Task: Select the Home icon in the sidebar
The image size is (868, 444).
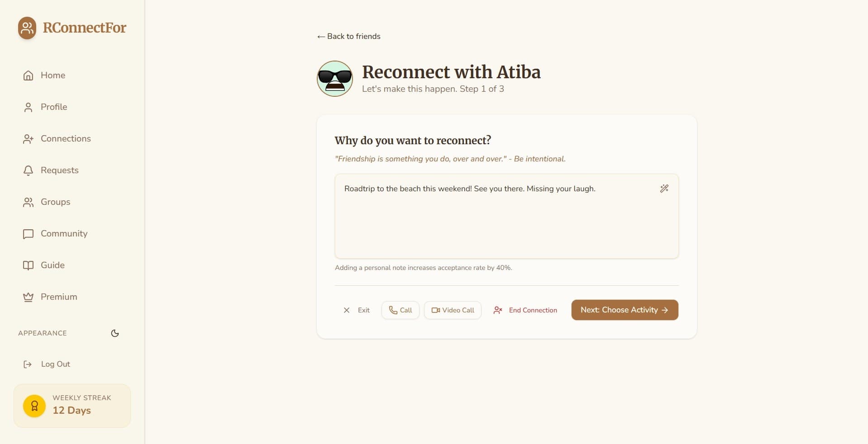Action: tap(28, 76)
